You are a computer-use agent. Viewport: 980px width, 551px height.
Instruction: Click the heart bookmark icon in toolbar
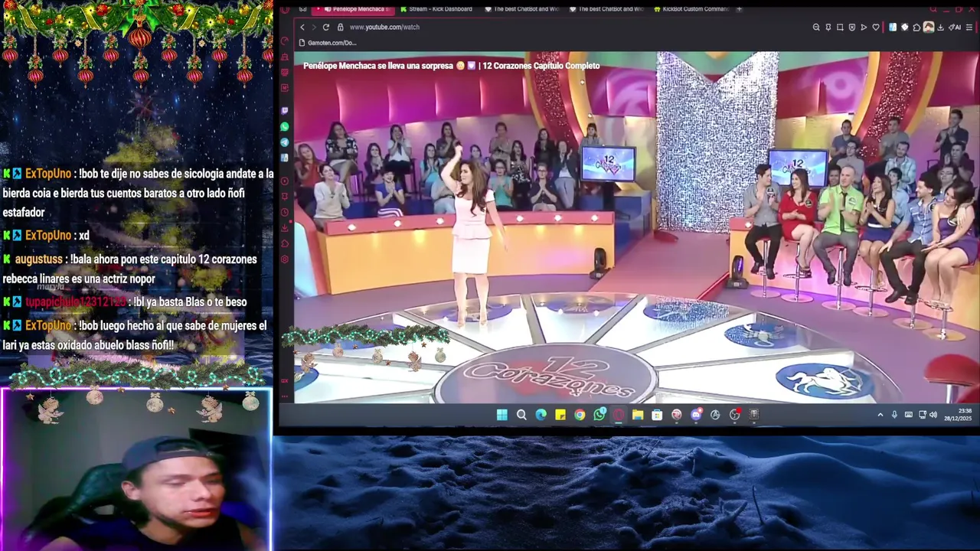click(876, 27)
